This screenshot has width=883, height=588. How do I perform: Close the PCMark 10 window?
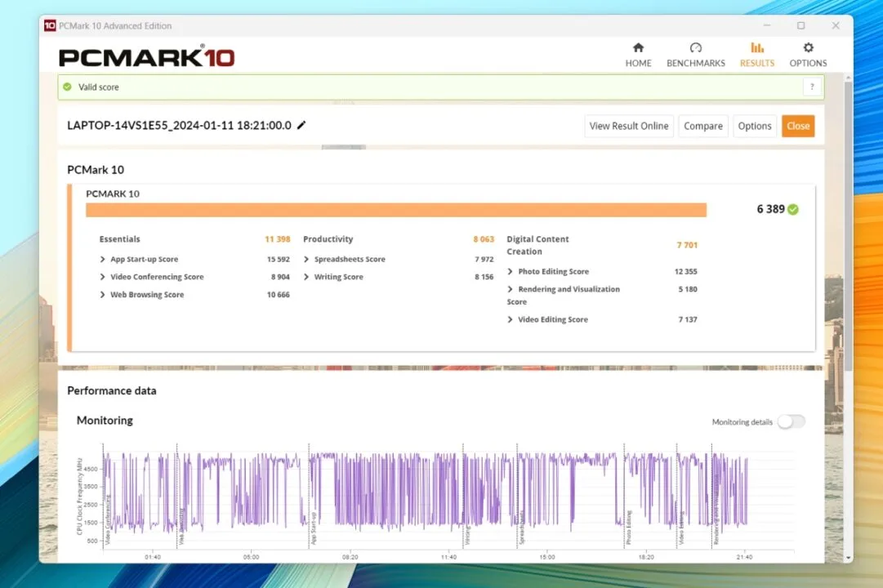coord(836,25)
